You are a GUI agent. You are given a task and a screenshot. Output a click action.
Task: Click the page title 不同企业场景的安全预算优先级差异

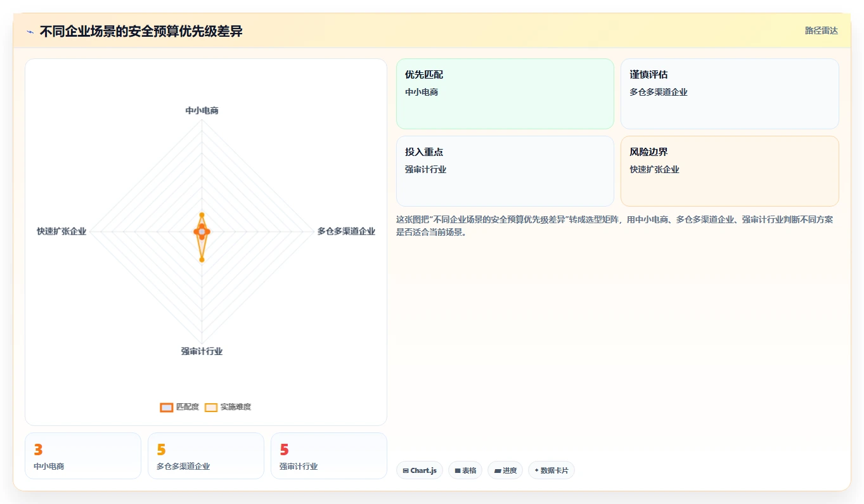click(141, 31)
